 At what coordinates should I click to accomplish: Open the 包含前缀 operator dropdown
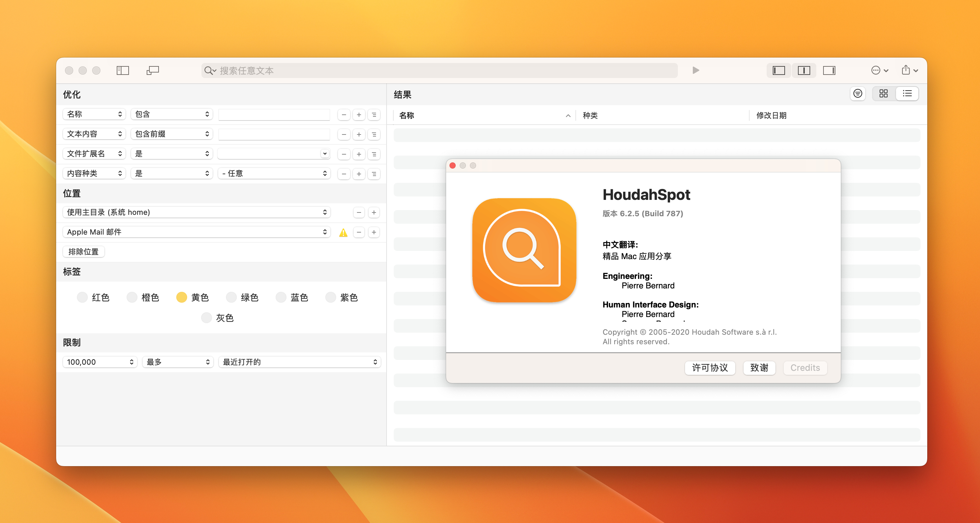171,134
